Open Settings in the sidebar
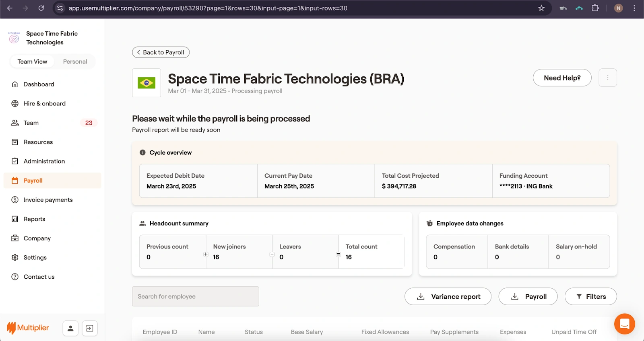The height and width of the screenshot is (341, 644). tap(52, 257)
